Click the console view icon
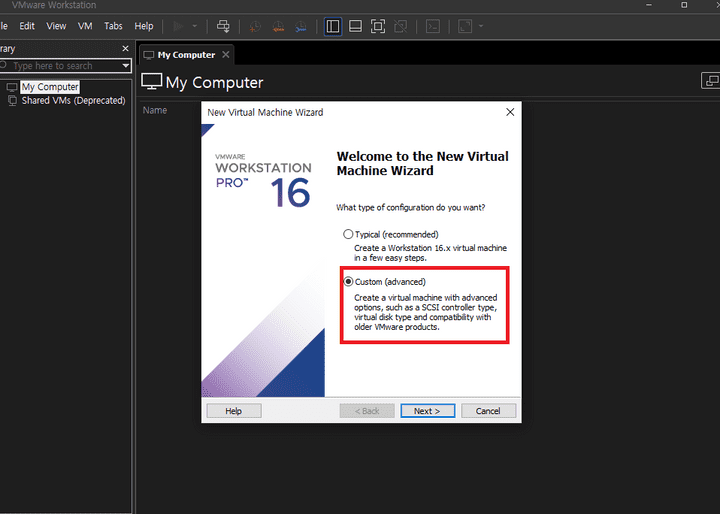This screenshot has width=720, height=514. (433, 26)
